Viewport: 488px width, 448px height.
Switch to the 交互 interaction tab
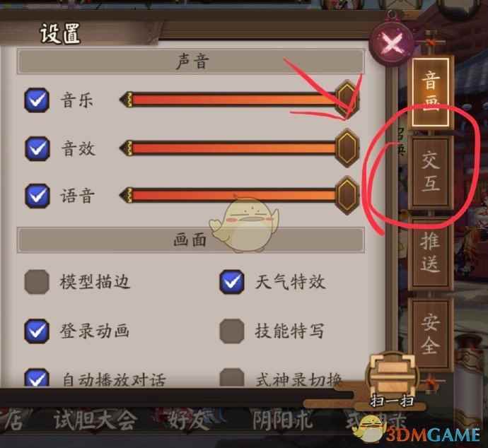tap(431, 172)
